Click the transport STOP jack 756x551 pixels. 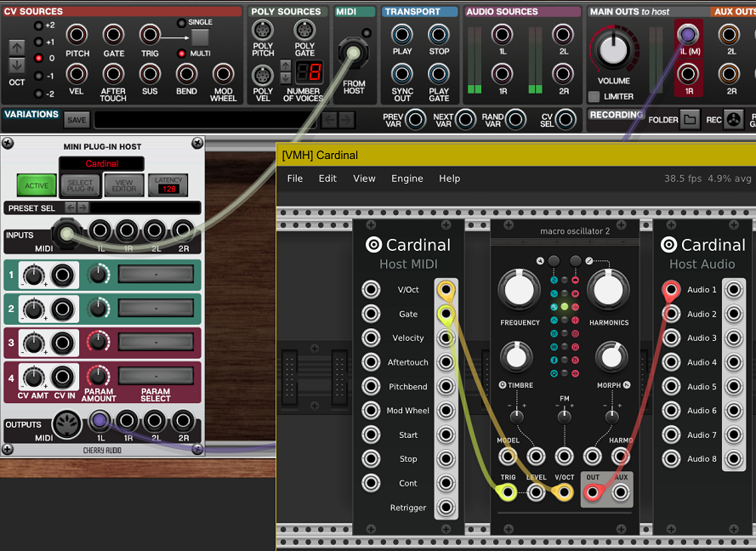[x=439, y=35]
